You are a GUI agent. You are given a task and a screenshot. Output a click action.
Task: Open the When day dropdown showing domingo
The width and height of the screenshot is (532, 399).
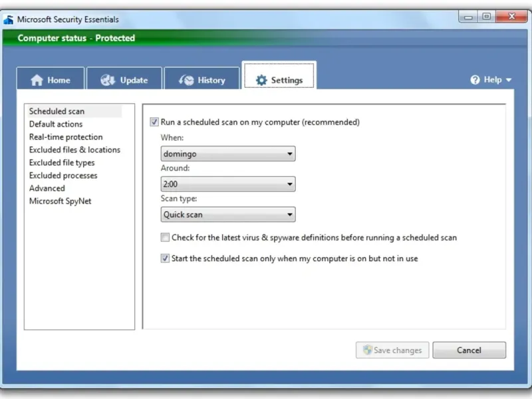point(228,154)
